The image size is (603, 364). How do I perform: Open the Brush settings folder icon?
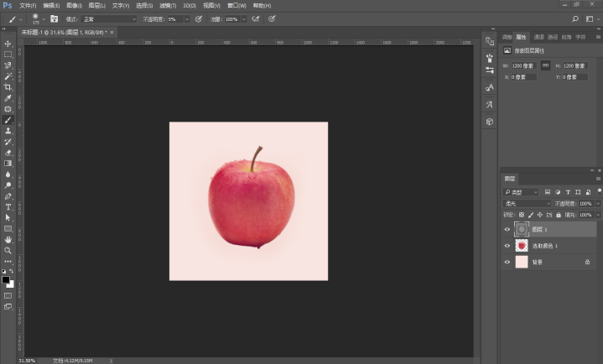55,18
